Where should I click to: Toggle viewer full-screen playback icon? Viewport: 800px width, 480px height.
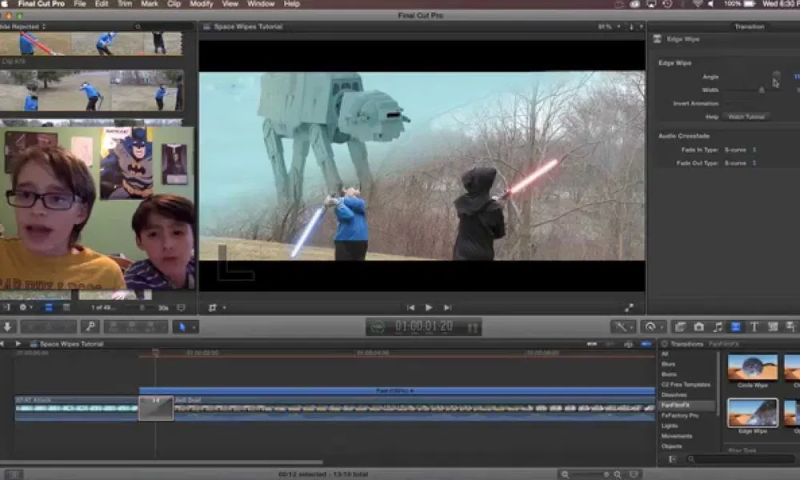point(629,308)
